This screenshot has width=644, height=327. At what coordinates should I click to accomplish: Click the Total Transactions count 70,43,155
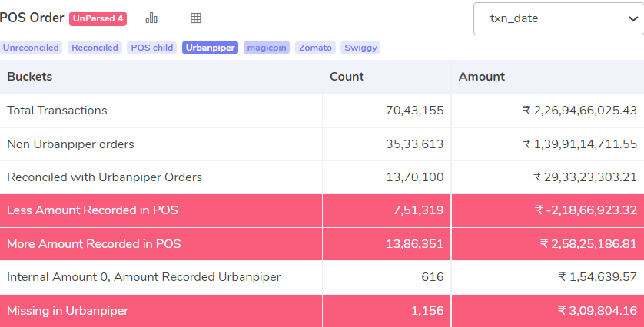pos(415,111)
